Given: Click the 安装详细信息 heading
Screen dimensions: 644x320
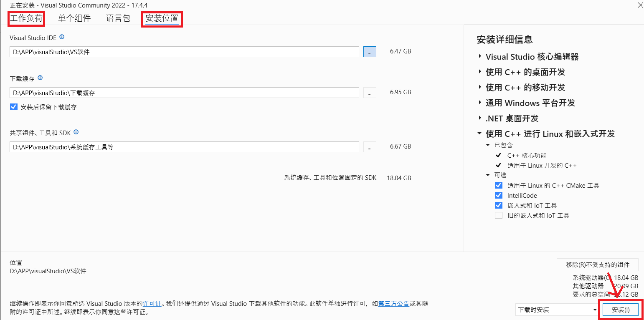Looking at the screenshot, I should click(x=505, y=40).
